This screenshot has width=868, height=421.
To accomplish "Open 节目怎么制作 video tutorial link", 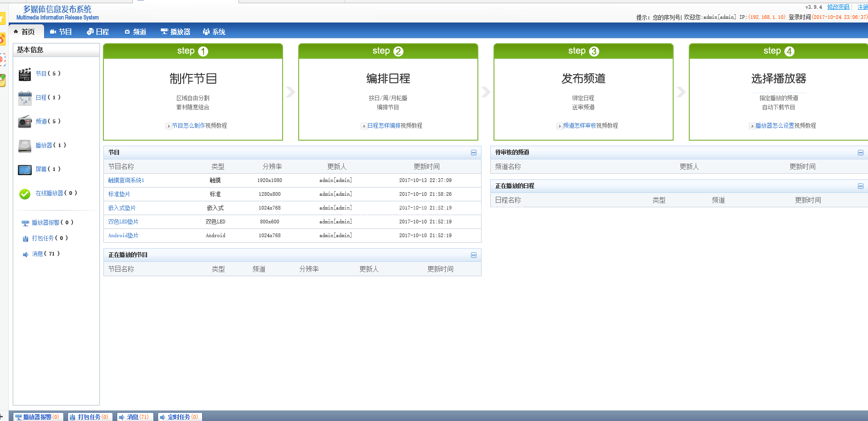I will (199, 125).
